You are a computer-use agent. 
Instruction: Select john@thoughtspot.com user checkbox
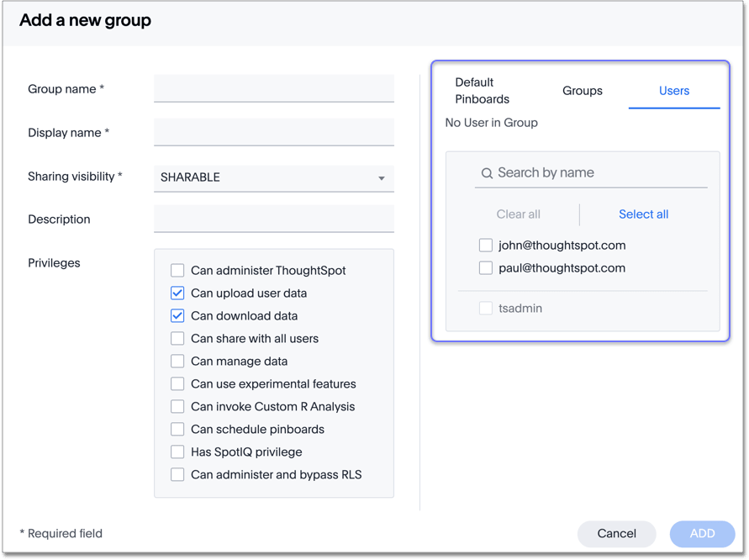[485, 245]
